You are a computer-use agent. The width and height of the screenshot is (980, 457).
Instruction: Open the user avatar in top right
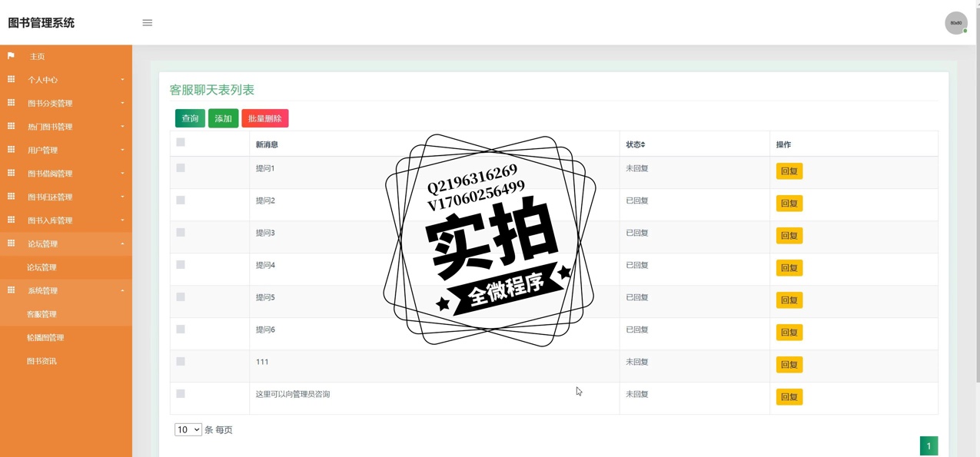click(955, 23)
